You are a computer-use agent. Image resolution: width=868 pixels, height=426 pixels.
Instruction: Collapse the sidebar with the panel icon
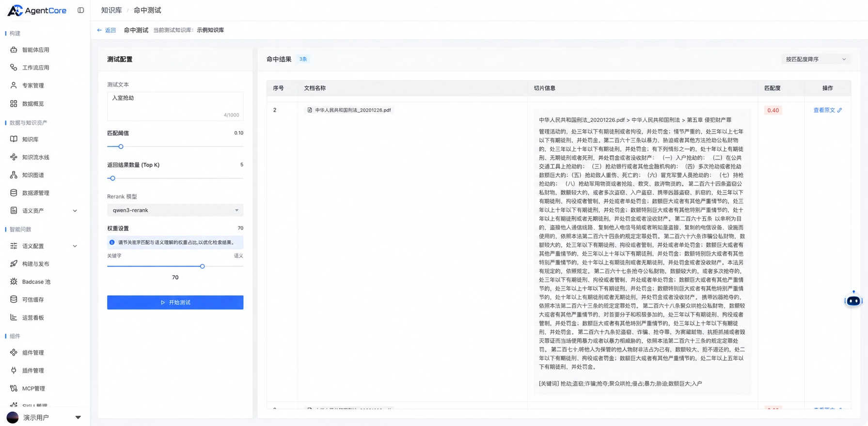(80, 10)
